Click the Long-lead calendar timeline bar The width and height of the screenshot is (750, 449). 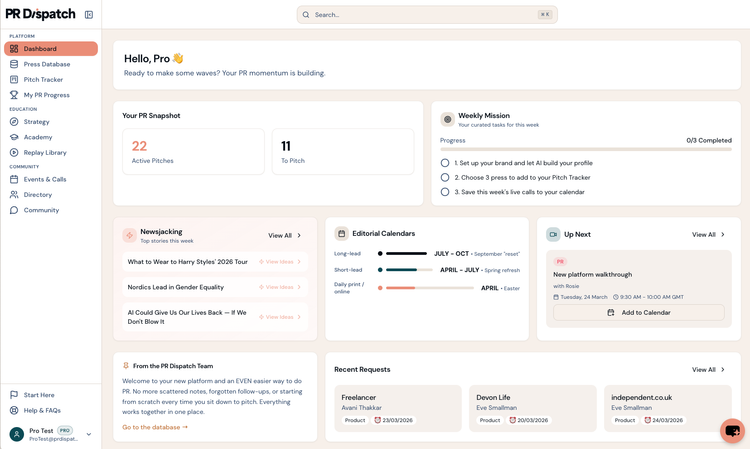[x=407, y=253]
